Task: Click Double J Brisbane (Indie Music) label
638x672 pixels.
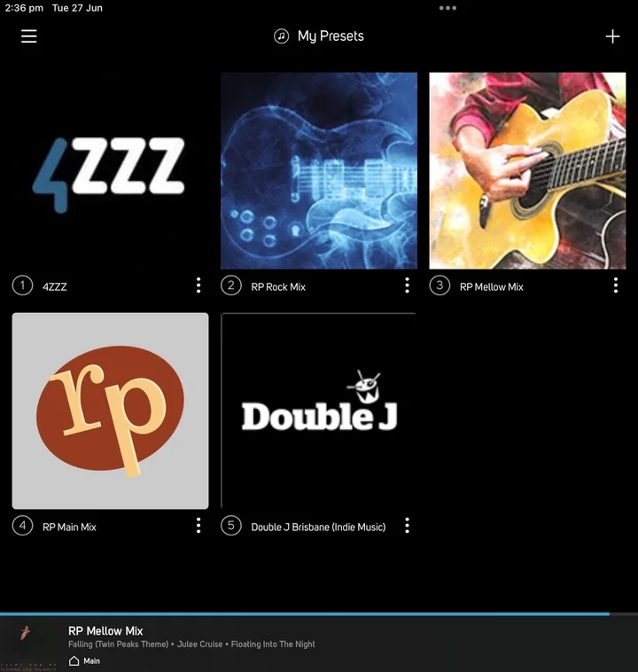Action: (x=318, y=527)
